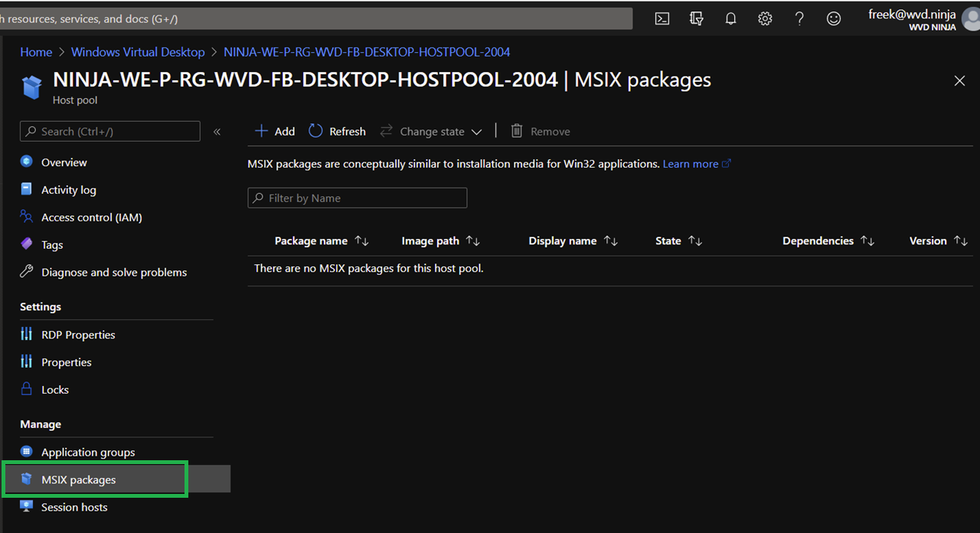This screenshot has height=533, width=980.
Task: Click the purple Tags icon
Action: pyautogui.click(x=27, y=244)
